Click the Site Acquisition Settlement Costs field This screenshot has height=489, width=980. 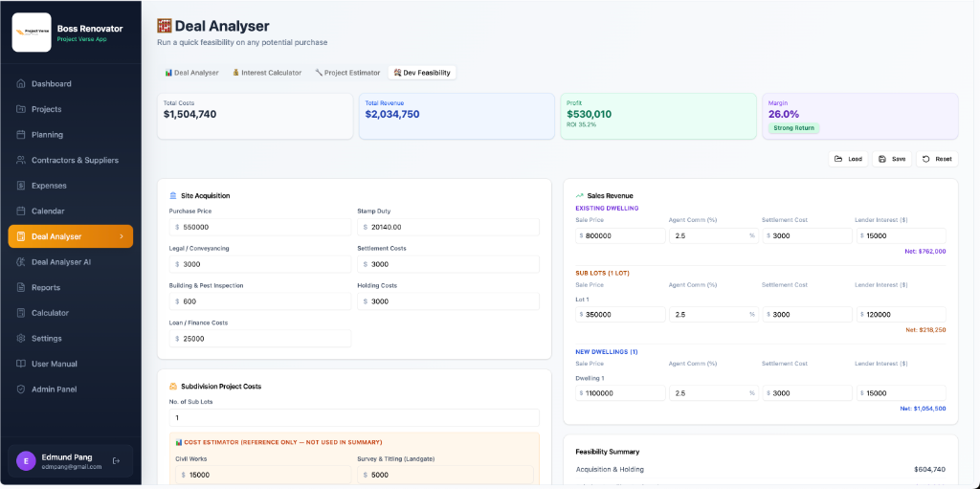pyautogui.click(x=448, y=264)
